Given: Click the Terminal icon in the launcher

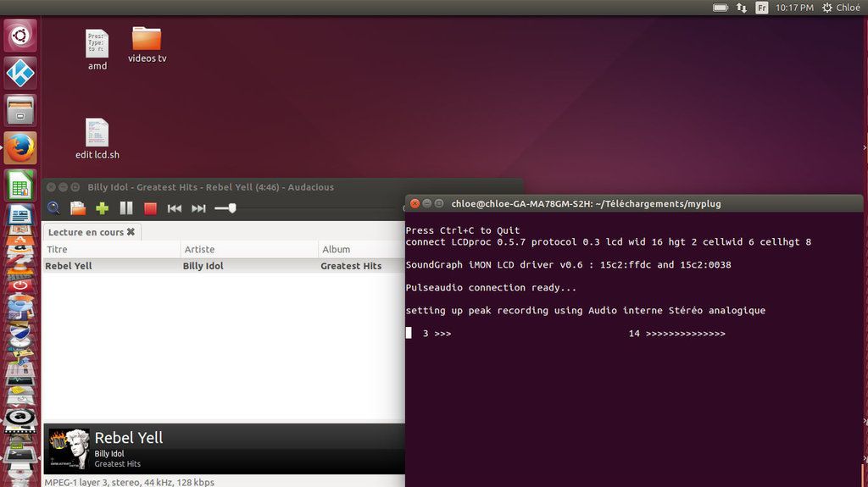Looking at the screenshot, I should tap(20, 456).
